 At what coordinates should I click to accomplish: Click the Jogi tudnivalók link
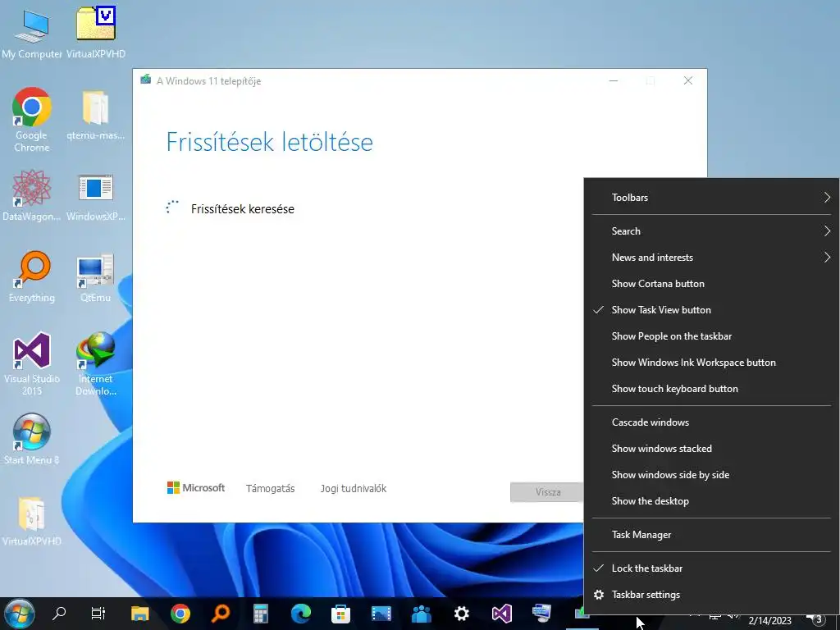point(353,489)
